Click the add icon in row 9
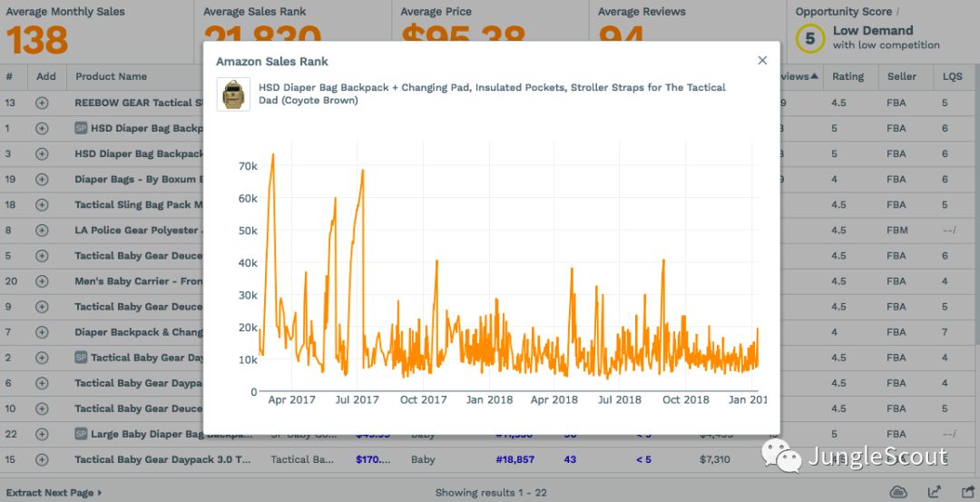Viewport: 980px width, 502px height. [42, 307]
